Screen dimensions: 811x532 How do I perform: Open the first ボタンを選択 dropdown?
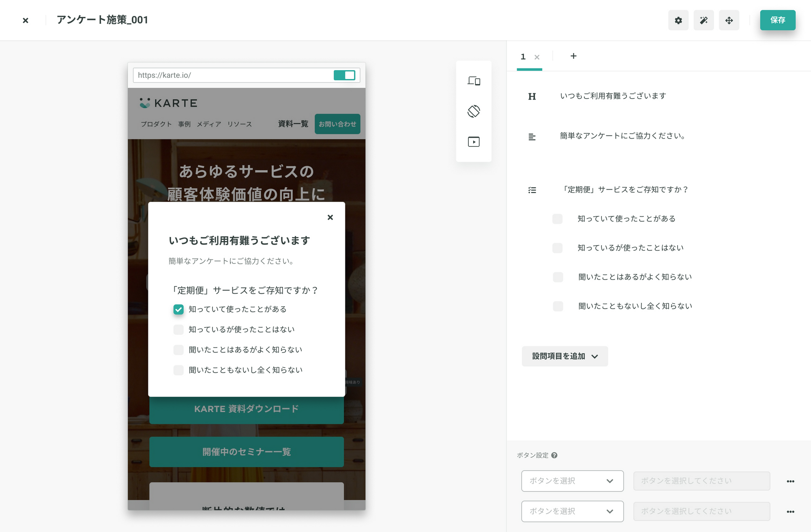point(572,481)
